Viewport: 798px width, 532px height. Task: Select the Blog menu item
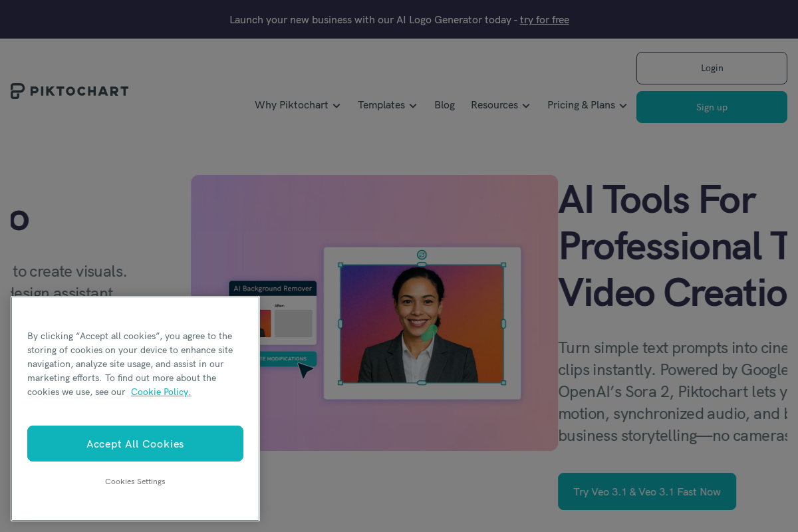tap(444, 105)
